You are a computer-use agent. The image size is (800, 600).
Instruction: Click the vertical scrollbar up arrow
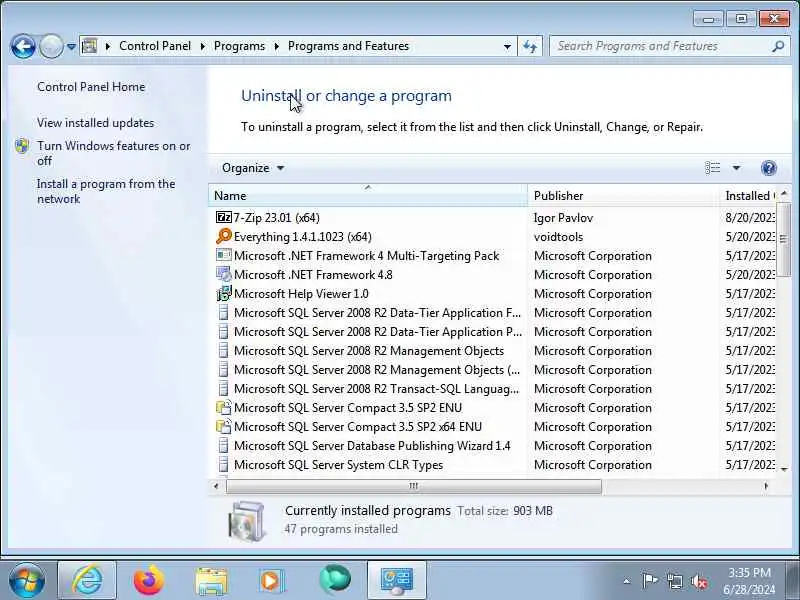[784, 193]
